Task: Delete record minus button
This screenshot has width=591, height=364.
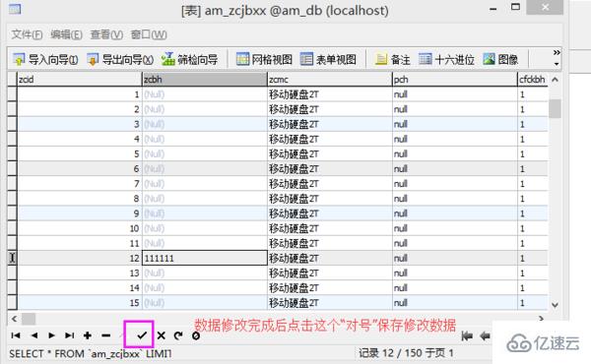Action: coord(106,335)
